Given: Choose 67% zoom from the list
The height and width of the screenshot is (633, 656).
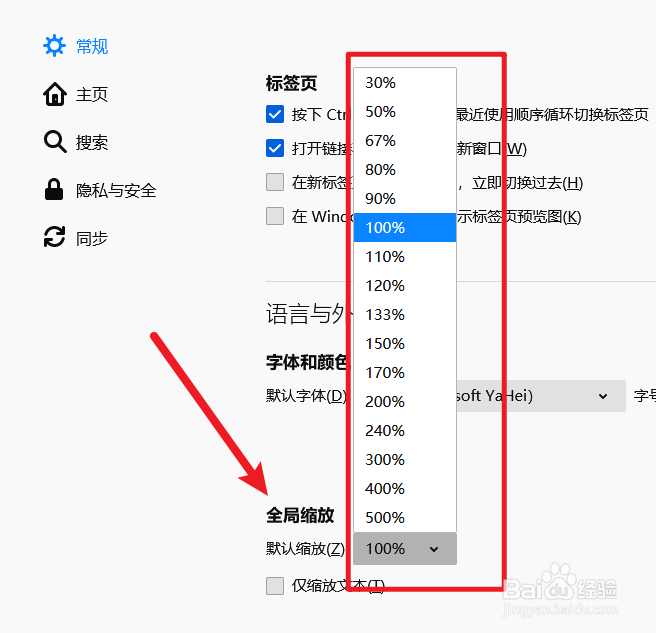Looking at the screenshot, I should 405,141.
